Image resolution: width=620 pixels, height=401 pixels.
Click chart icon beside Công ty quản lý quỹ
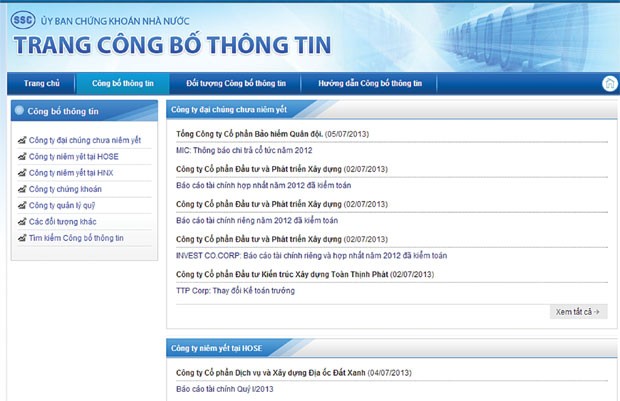pos(22,205)
